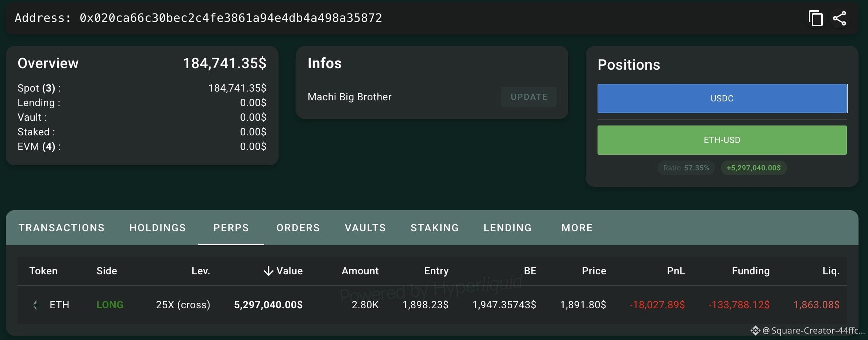Click the UPDATE button for Machi Big Brother
This screenshot has width=868, height=340.
click(x=529, y=97)
